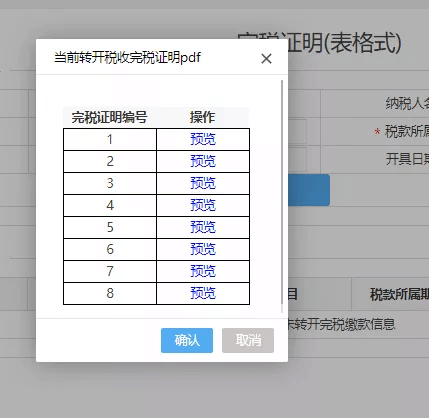Open 预览 link for certificate 5
This screenshot has width=429, height=418.
(203, 227)
